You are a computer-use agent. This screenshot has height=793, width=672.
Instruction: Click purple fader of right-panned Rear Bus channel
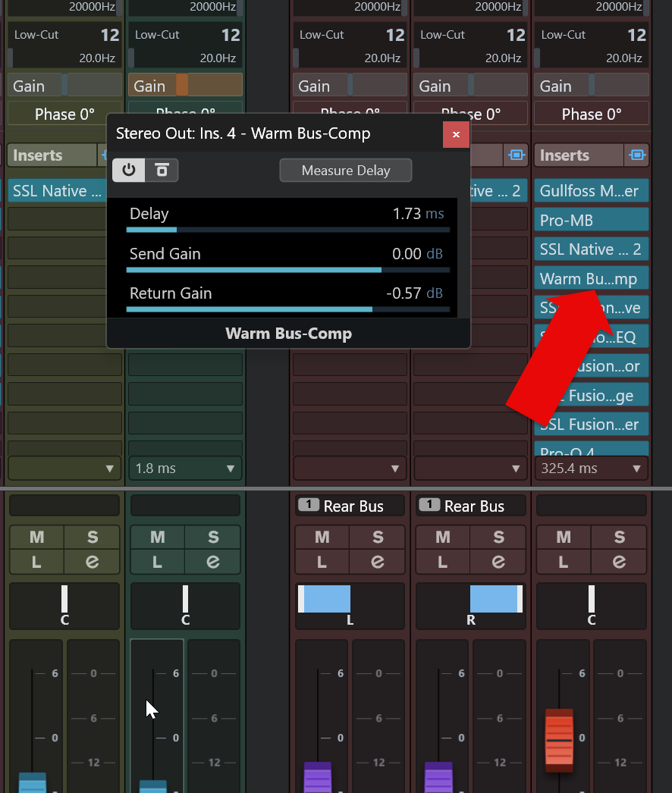pyautogui.click(x=438, y=778)
